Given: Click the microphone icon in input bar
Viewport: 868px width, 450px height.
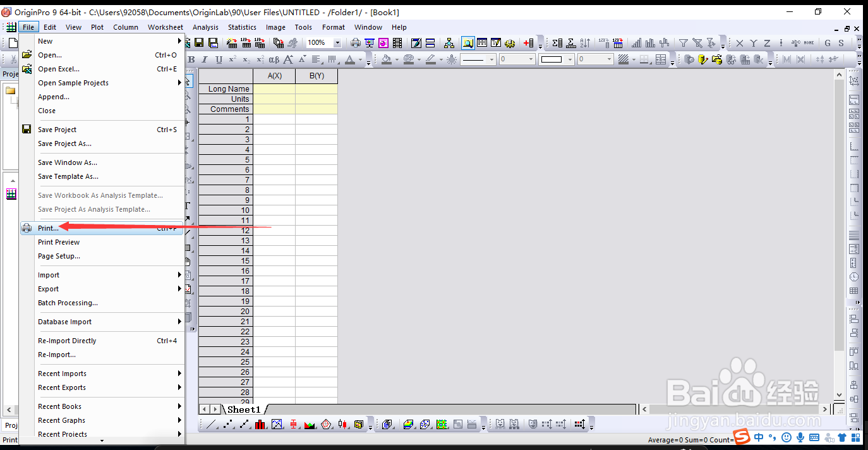Looking at the screenshot, I should [800, 437].
